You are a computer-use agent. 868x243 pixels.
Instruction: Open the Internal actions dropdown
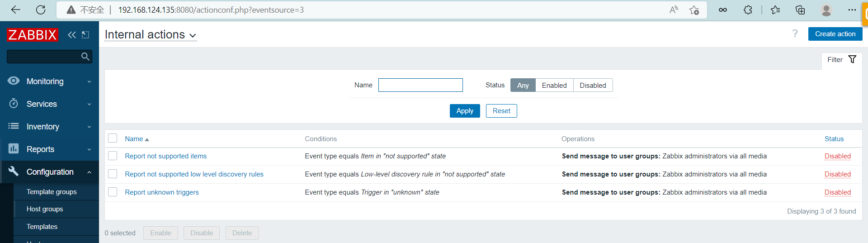tap(151, 35)
